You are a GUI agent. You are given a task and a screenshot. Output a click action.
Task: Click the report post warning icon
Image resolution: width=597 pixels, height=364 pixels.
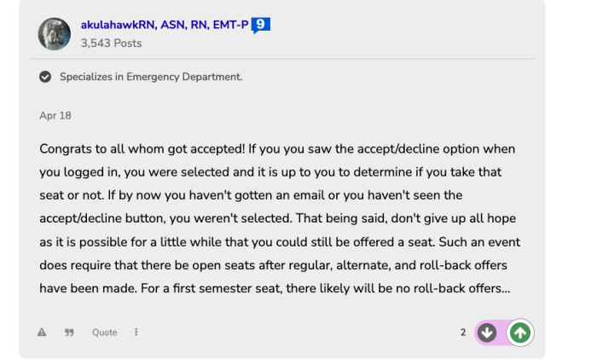click(x=42, y=332)
